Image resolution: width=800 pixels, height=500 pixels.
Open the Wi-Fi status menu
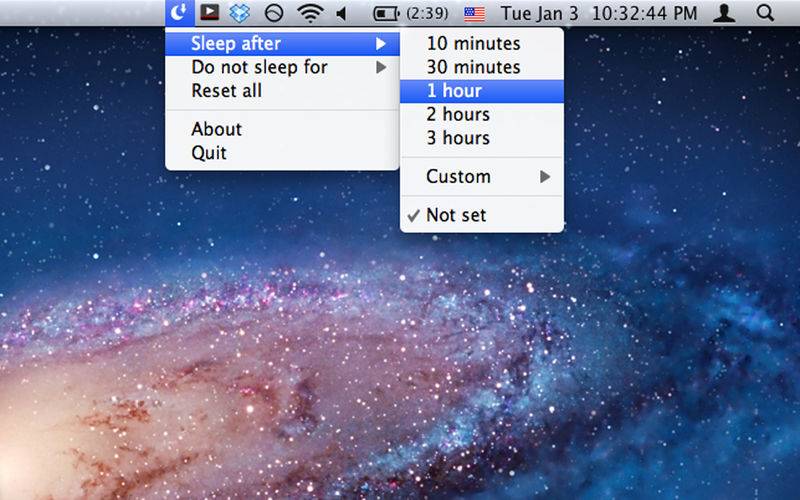click(310, 13)
